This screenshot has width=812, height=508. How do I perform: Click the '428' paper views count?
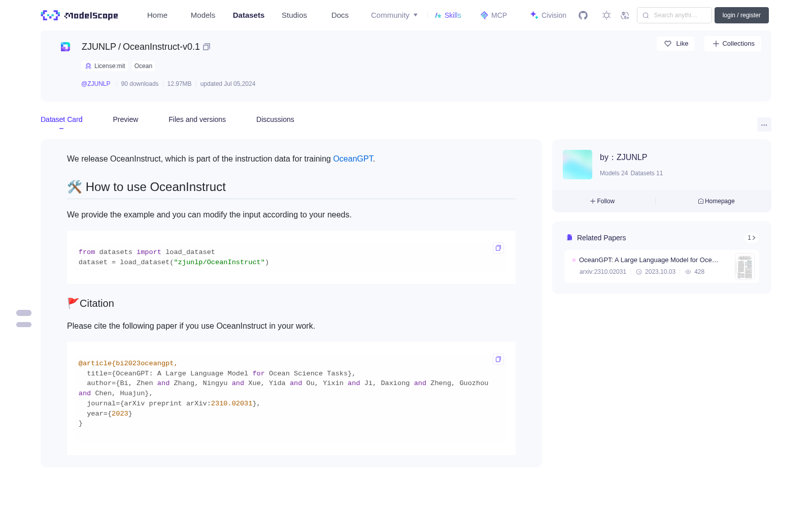[699, 272]
